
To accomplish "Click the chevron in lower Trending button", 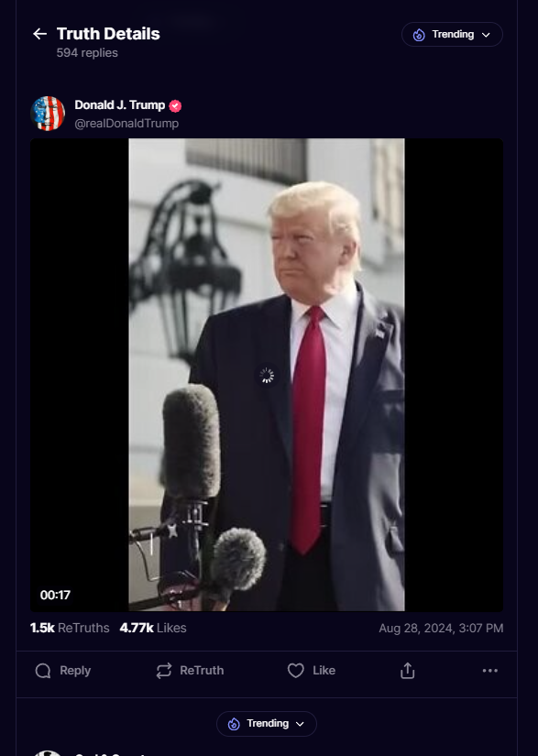I will (x=300, y=724).
